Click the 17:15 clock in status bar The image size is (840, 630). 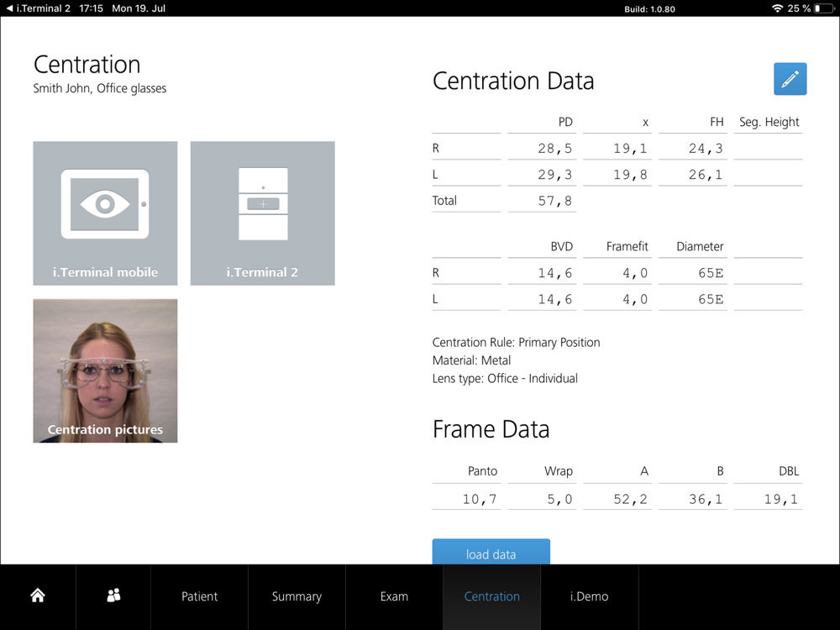coord(91,8)
